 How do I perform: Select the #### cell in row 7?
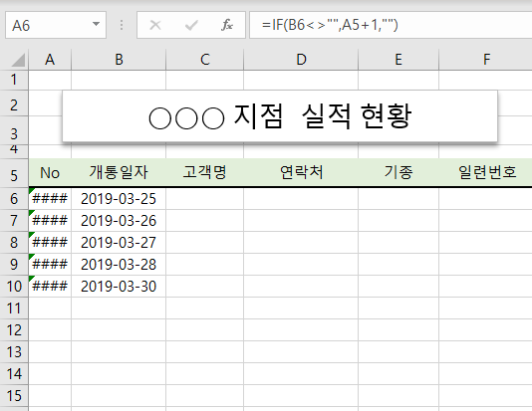coord(50,221)
